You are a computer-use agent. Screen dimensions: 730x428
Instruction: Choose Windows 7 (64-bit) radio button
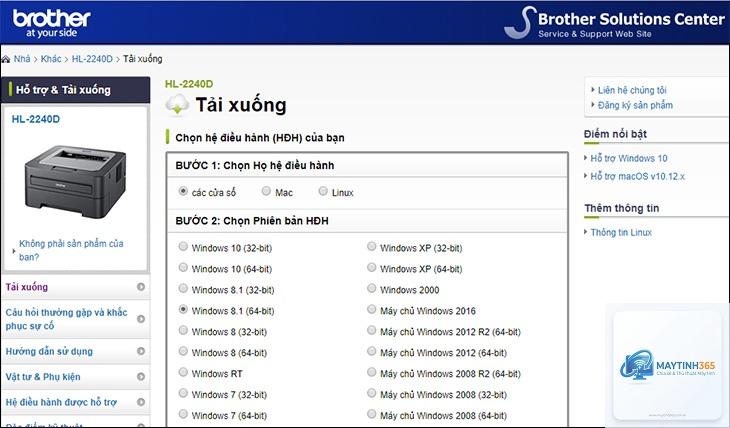183,414
